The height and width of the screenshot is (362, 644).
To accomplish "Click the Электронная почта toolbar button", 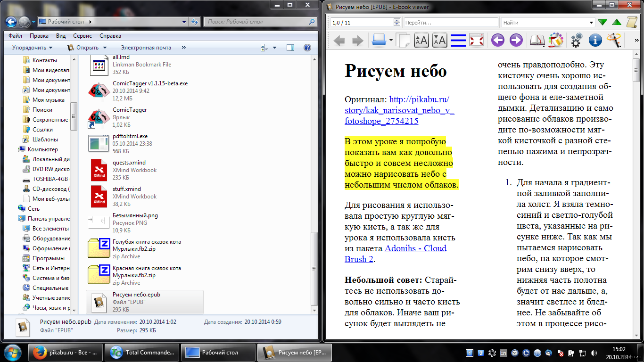I will click(x=146, y=48).
